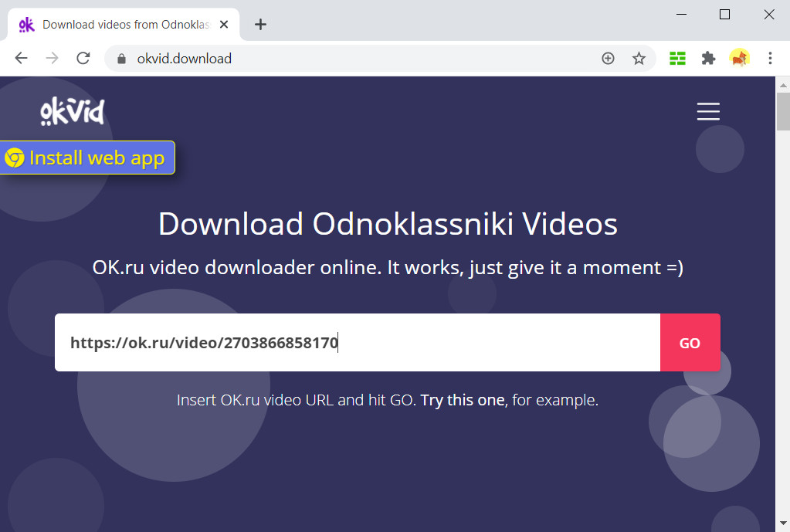Click into the OK.ru video URL field
This screenshot has height=532, width=790.
click(358, 343)
